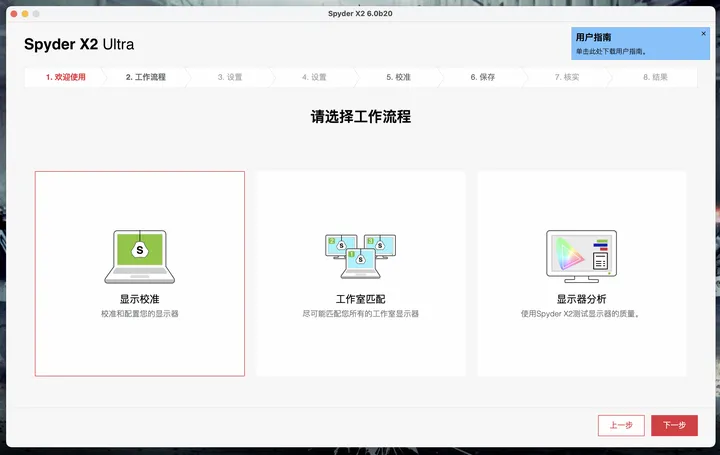Click the 工作室匹配 title text

360,299
